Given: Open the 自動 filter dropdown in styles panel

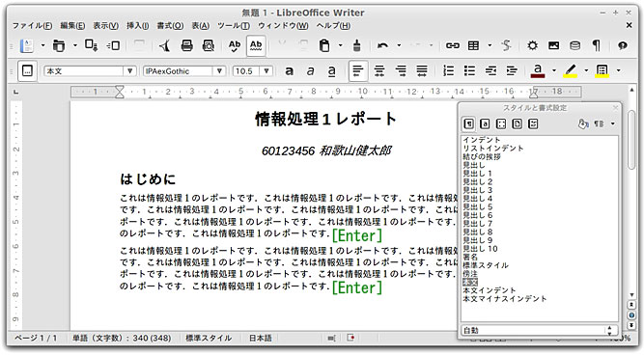Looking at the screenshot, I should (x=540, y=330).
